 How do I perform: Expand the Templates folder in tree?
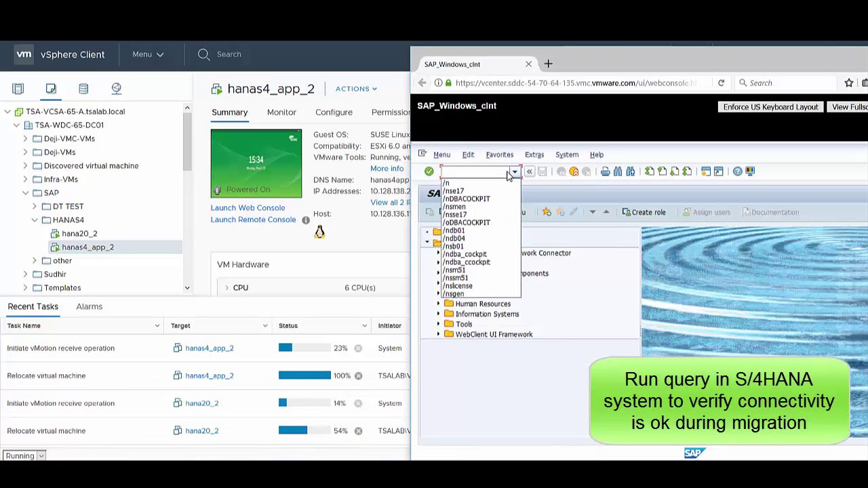(x=25, y=288)
